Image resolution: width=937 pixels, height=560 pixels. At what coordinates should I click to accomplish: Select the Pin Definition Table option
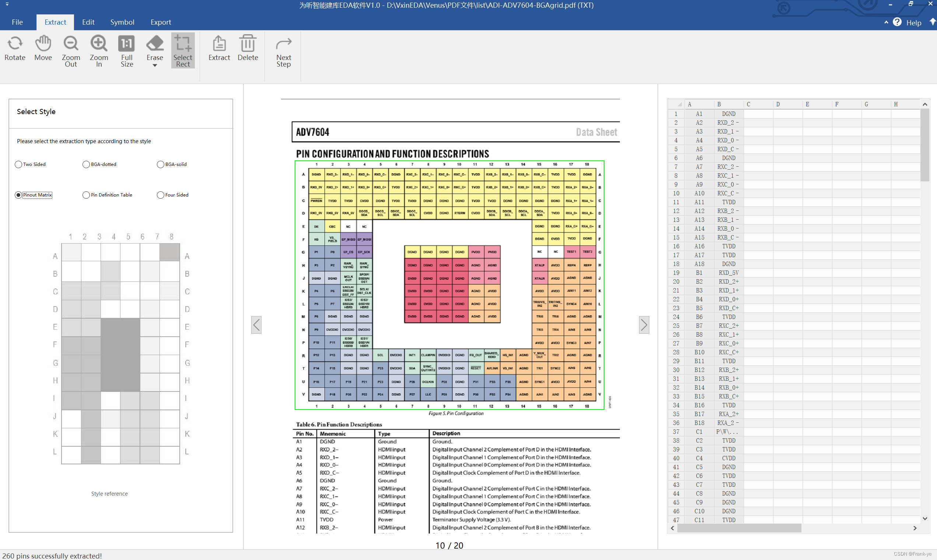pyautogui.click(x=86, y=195)
